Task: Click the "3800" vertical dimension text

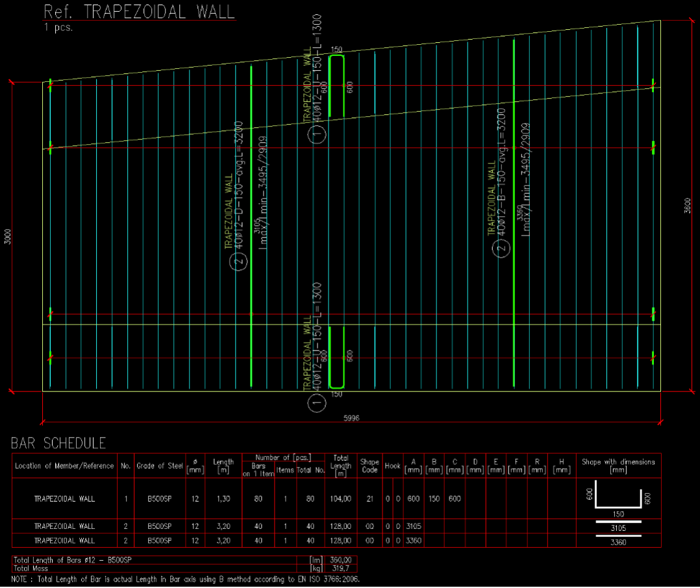Action: coord(688,206)
